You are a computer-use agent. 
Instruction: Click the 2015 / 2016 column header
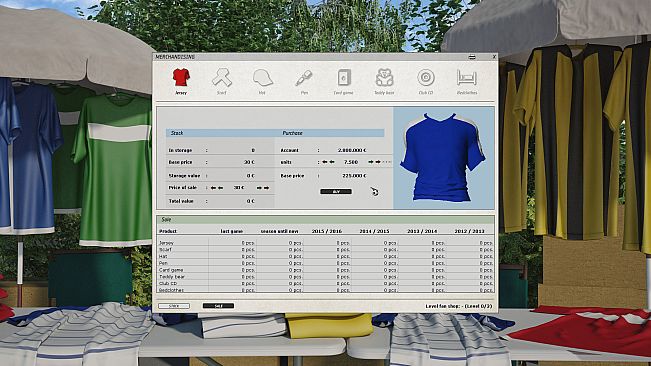tap(327, 231)
